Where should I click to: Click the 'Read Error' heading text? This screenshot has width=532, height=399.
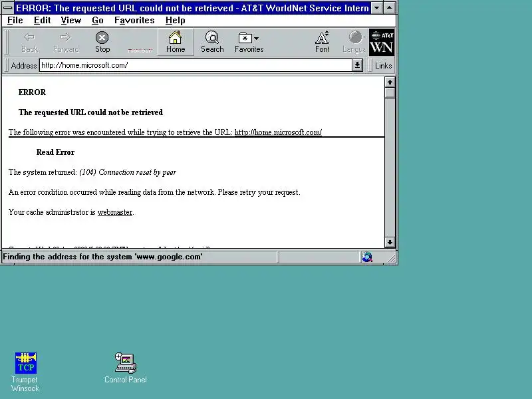[55, 152]
